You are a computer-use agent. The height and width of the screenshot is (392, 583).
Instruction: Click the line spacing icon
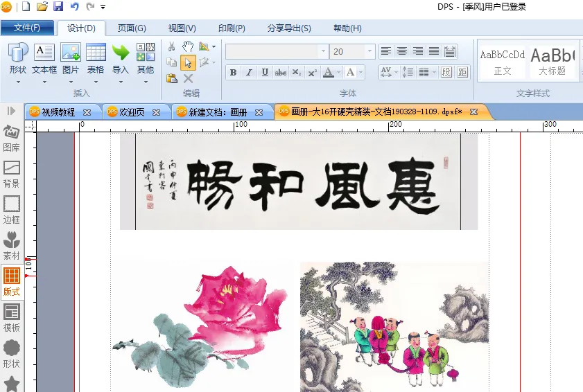tap(408, 72)
